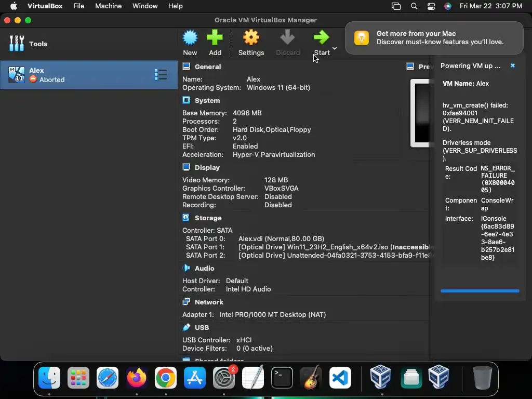
Task: Open the File menu
Action: 79,6
